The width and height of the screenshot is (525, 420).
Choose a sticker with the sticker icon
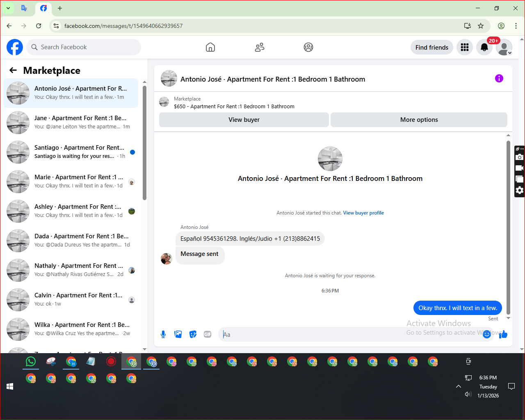pos(193,334)
